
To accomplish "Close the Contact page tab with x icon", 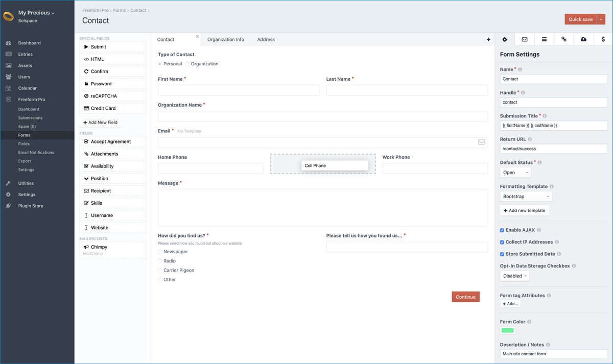I will (x=198, y=36).
